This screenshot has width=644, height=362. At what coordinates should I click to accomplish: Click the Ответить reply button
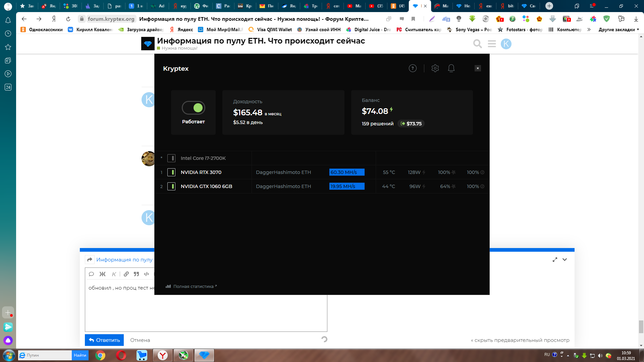104,340
